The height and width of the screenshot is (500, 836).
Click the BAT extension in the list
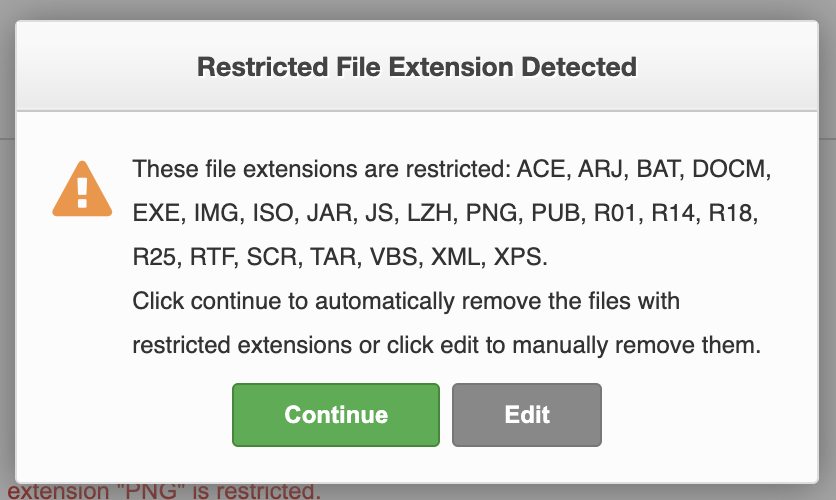(x=663, y=169)
